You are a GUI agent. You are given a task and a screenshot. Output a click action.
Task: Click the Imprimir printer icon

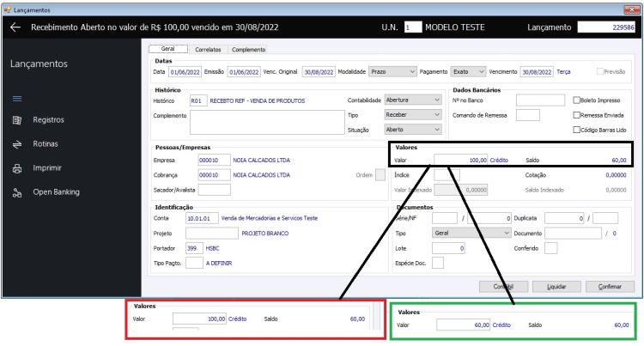click(x=17, y=168)
